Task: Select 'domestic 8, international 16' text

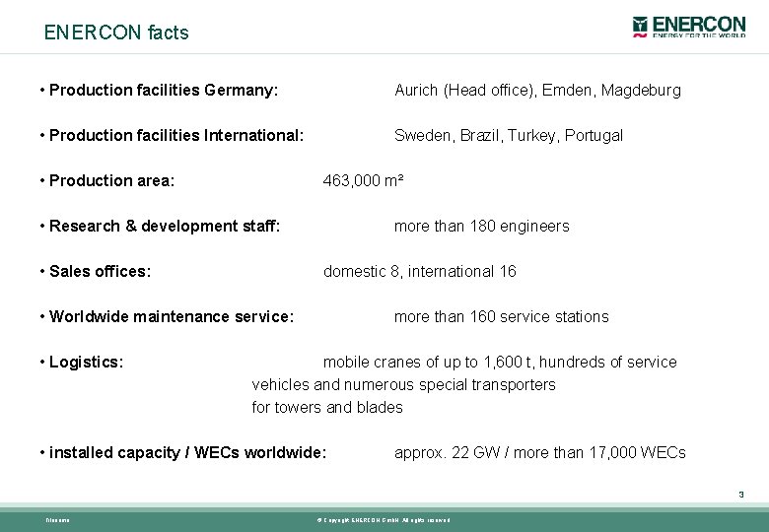Action: tap(420, 271)
